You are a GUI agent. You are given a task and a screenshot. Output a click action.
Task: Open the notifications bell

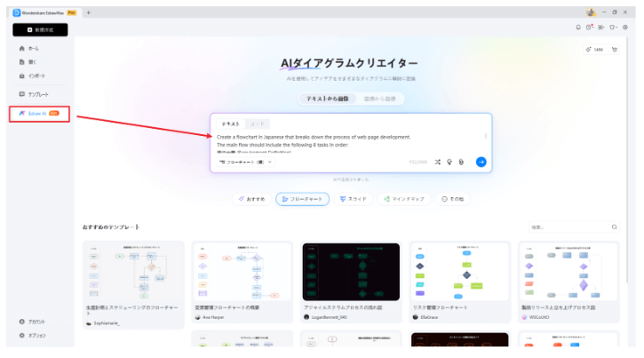pyautogui.click(x=579, y=28)
